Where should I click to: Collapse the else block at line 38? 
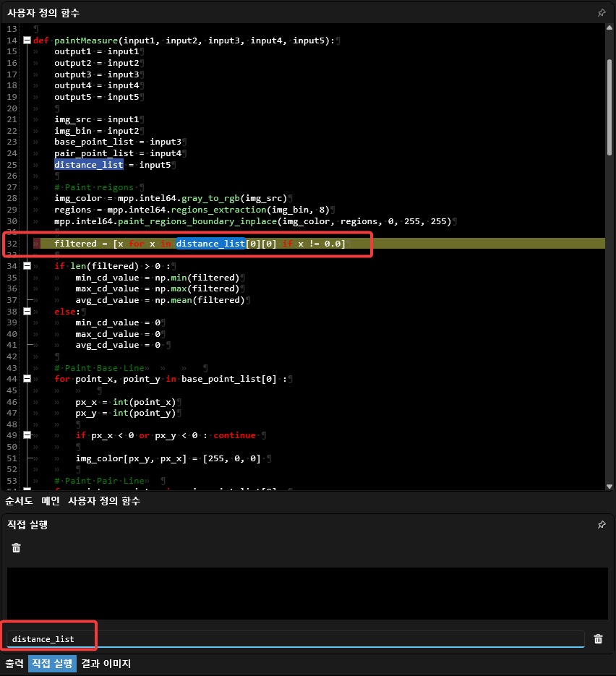click(27, 312)
